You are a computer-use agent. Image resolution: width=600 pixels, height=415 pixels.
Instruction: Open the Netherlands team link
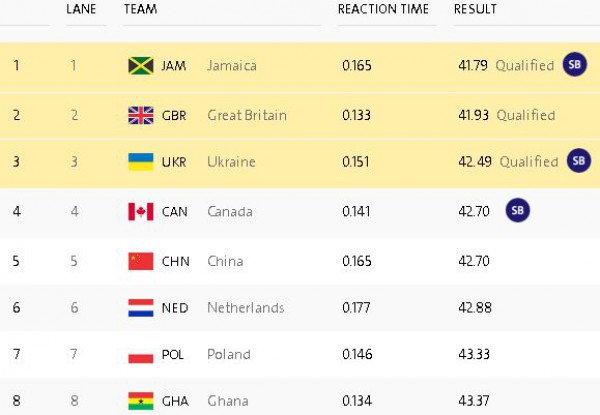(246, 308)
